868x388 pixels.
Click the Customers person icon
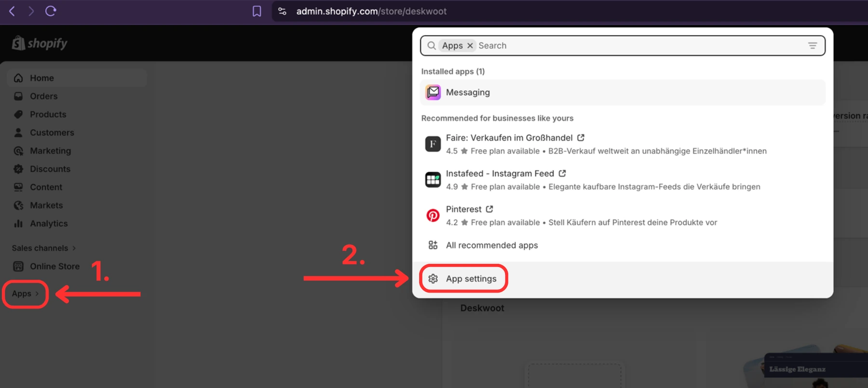point(18,133)
